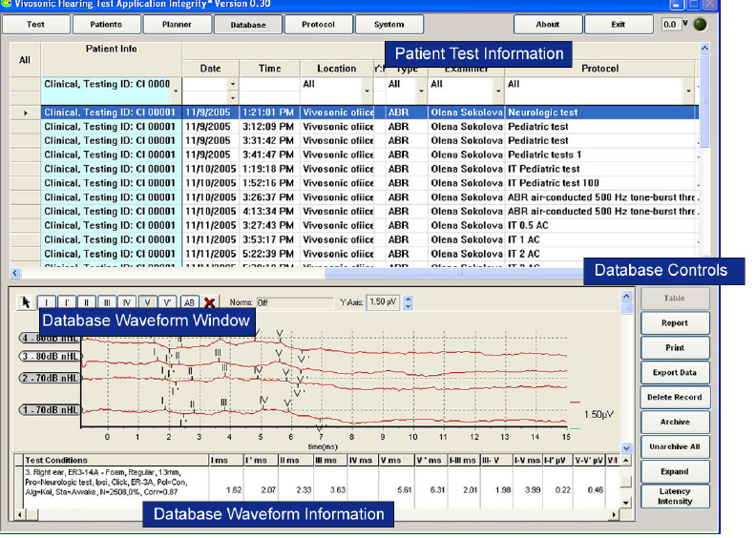The height and width of the screenshot is (538, 756).
Task: Click the Report button
Action: tap(675, 322)
